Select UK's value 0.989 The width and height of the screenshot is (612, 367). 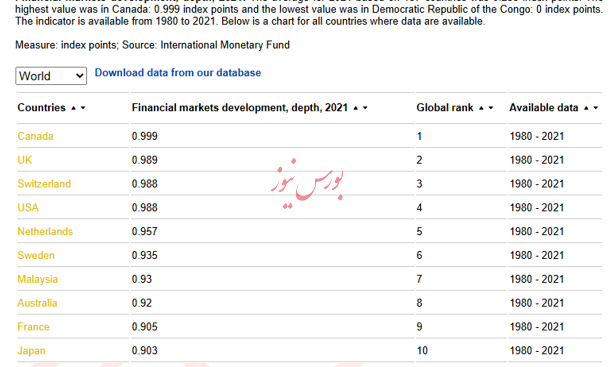click(144, 160)
